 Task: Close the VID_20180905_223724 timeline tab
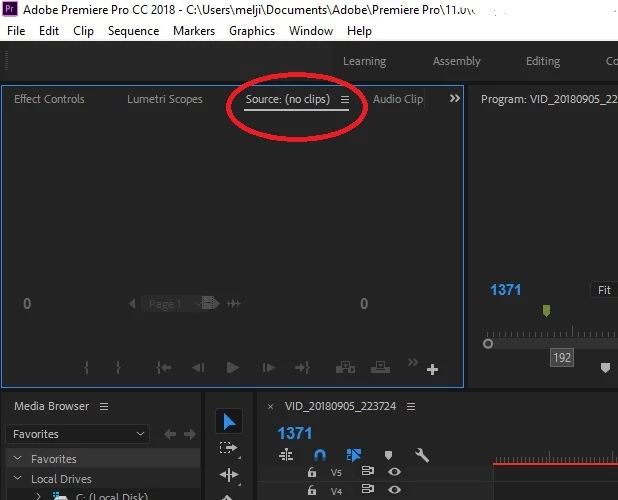coord(270,407)
